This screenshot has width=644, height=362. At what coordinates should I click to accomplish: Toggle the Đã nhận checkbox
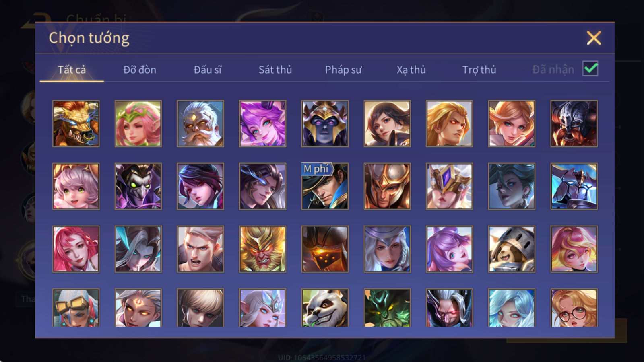click(590, 69)
